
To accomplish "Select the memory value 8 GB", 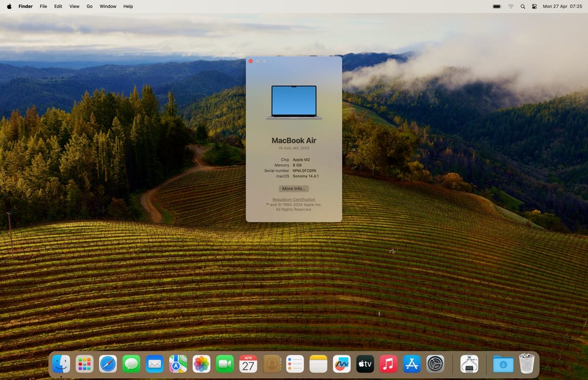I will tap(297, 165).
